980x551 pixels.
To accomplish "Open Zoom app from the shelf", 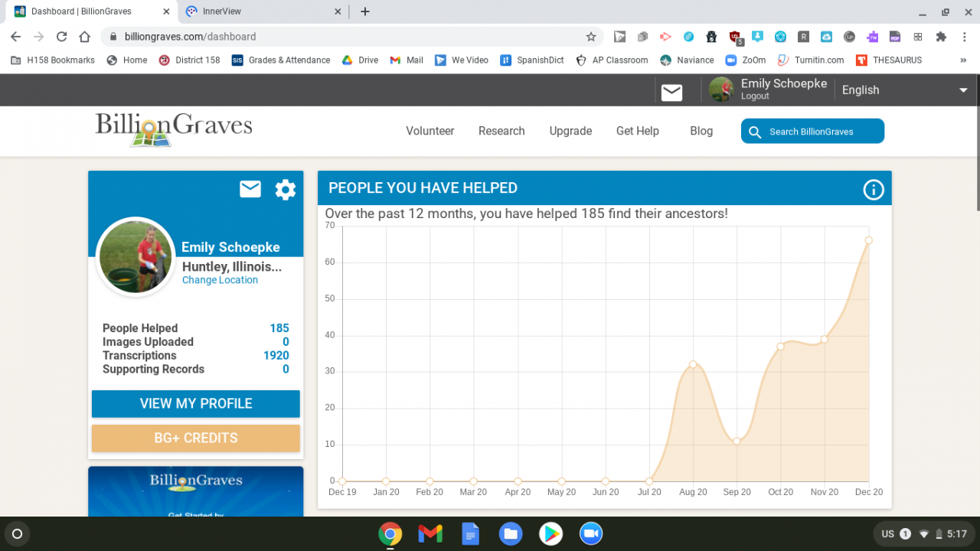I will coord(590,533).
